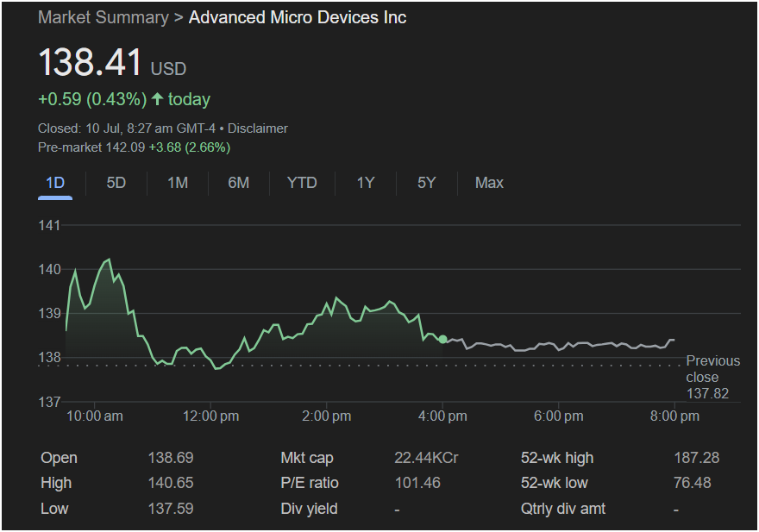Click the P/E ratio value 101.46
The height and width of the screenshot is (532, 759).
point(417,483)
